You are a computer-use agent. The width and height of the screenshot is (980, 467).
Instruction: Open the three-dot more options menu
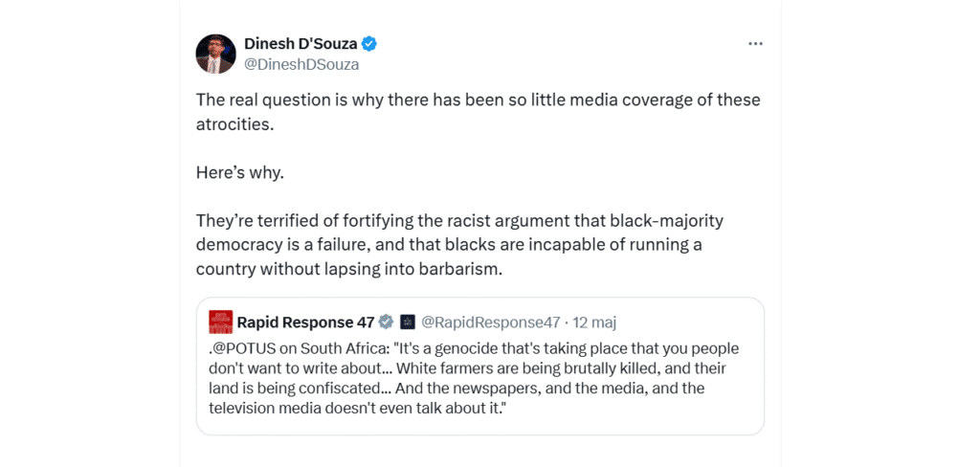755,44
